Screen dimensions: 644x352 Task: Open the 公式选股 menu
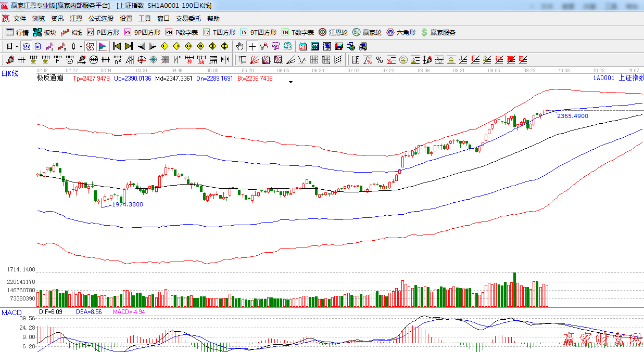point(100,18)
